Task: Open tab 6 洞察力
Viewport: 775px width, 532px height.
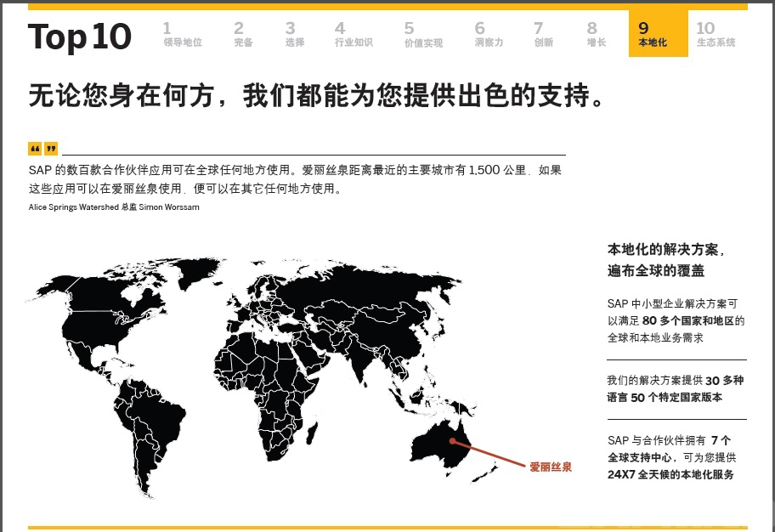Action: 489,34
